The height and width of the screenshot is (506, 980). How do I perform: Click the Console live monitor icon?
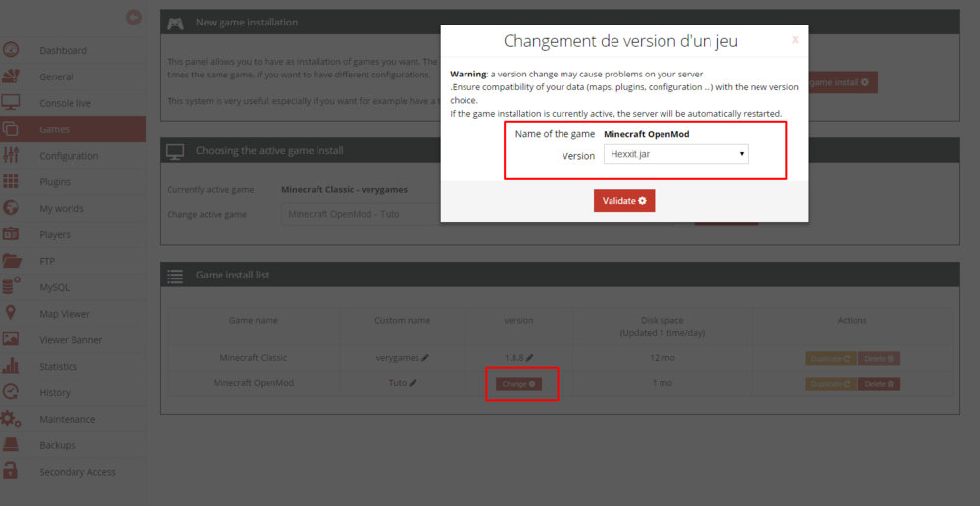(x=11, y=102)
